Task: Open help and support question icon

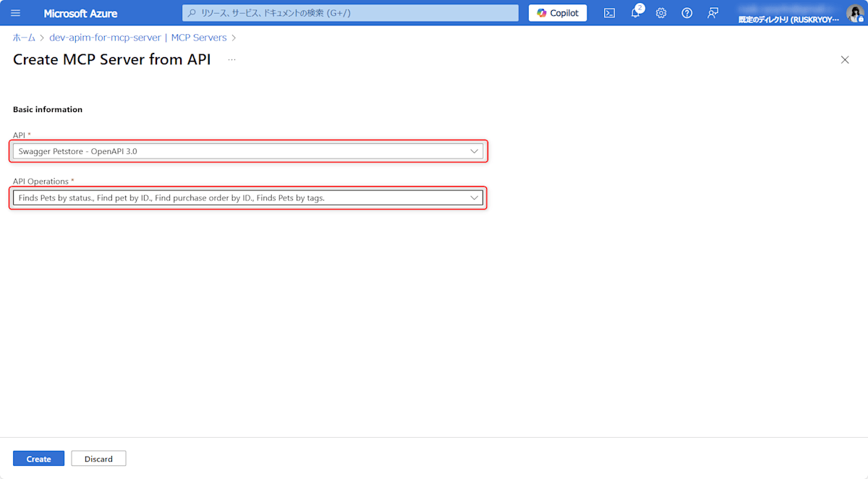Action: [687, 13]
